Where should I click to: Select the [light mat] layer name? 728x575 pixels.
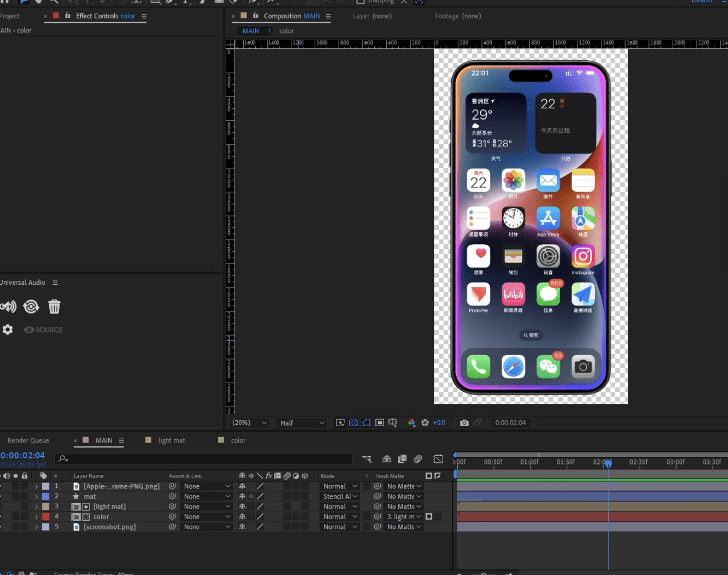(x=109, y=507)
